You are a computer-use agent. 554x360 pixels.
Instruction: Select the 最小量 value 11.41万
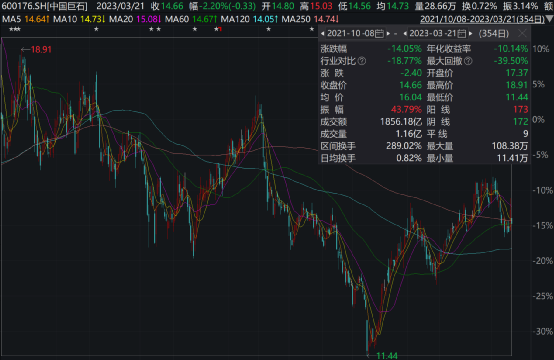[x=512, y=158]
